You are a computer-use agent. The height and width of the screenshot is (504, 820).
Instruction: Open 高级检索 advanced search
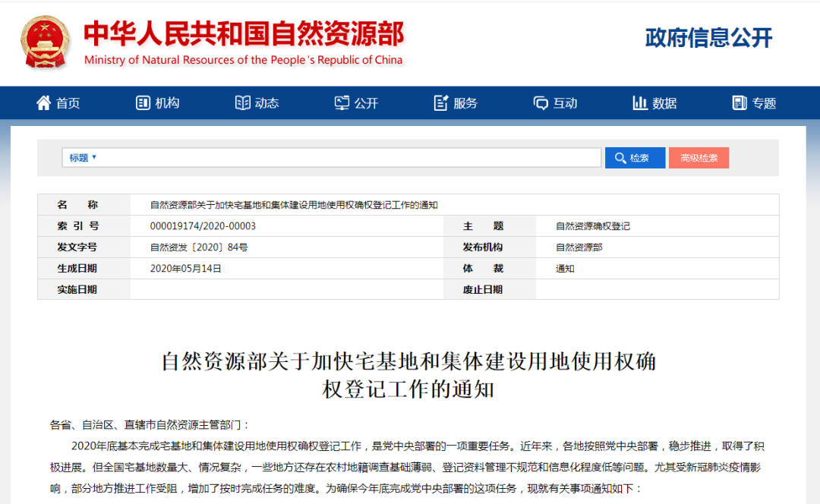pyautogui.click(x=699, y=158)
